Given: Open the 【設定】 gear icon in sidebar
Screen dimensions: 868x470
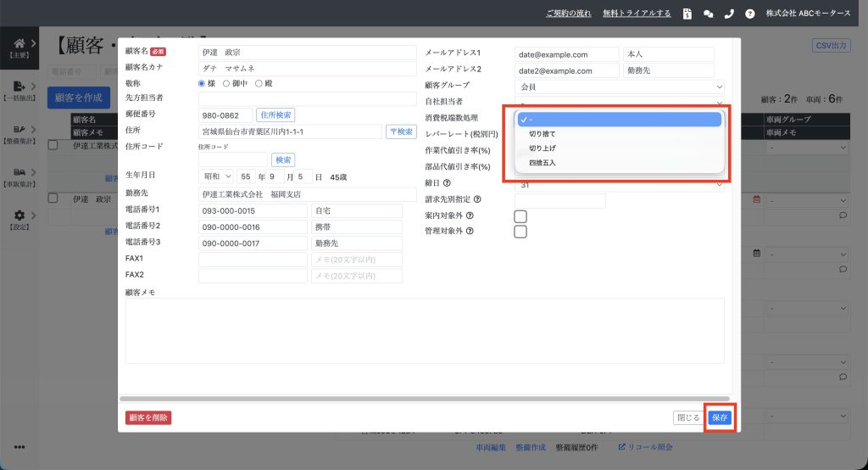Looking at the screenshot, I should pyautogui.click(x=19, y=215).
